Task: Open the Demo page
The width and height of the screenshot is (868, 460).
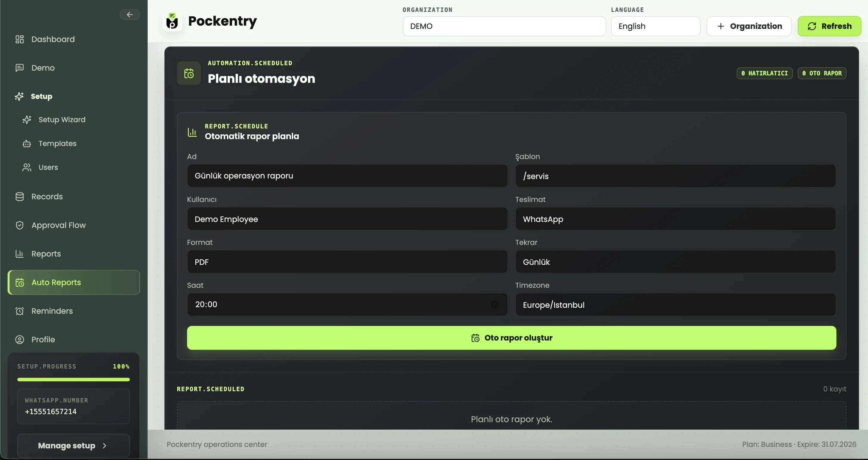Action: (x=74, y=68)
